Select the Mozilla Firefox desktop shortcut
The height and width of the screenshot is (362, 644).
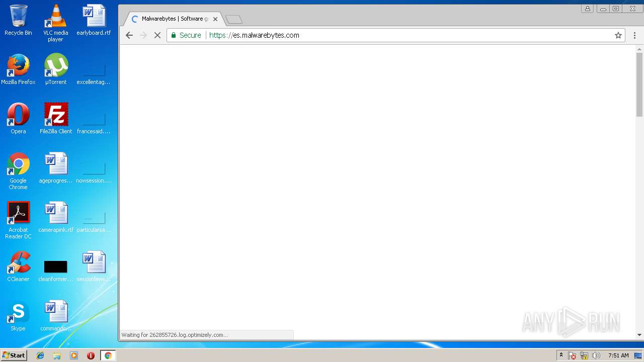pyautogui.click(x=18, y=70)
